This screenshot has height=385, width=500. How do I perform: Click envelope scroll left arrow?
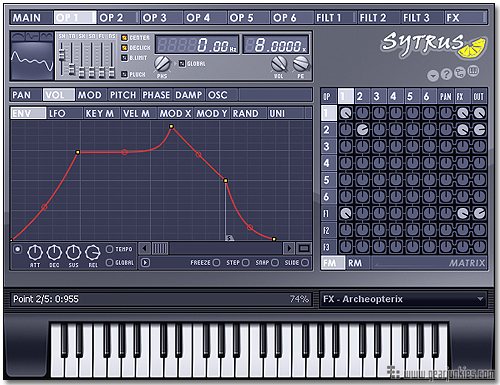point(144,248)
